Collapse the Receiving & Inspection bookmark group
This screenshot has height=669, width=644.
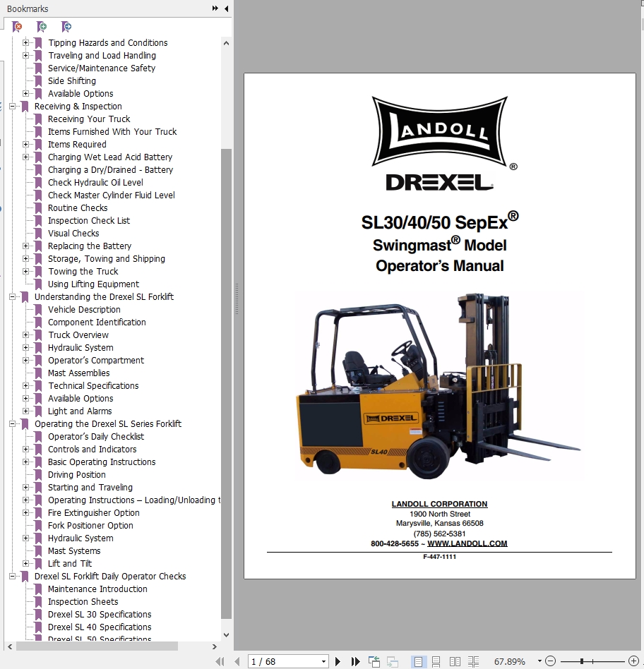click(x=13, y=107)
